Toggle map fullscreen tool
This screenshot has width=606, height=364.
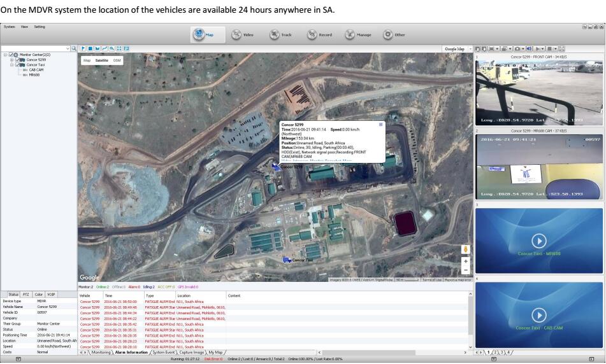coord(119,48)
